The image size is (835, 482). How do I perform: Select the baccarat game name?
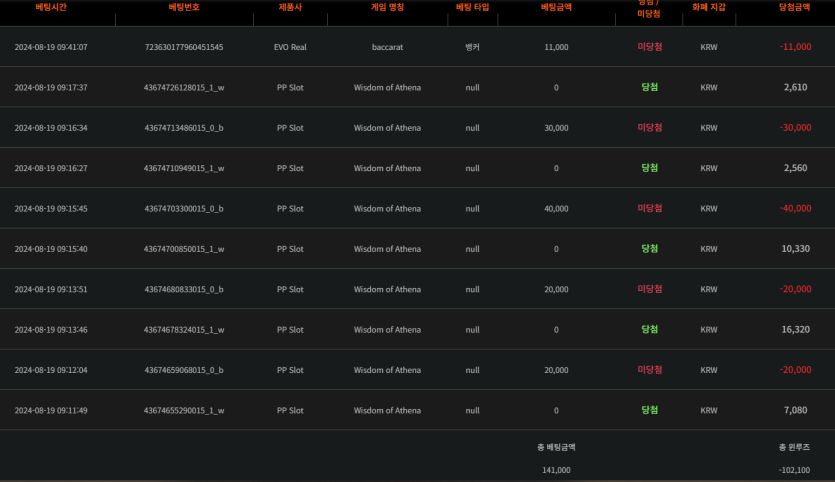[387, 47]
